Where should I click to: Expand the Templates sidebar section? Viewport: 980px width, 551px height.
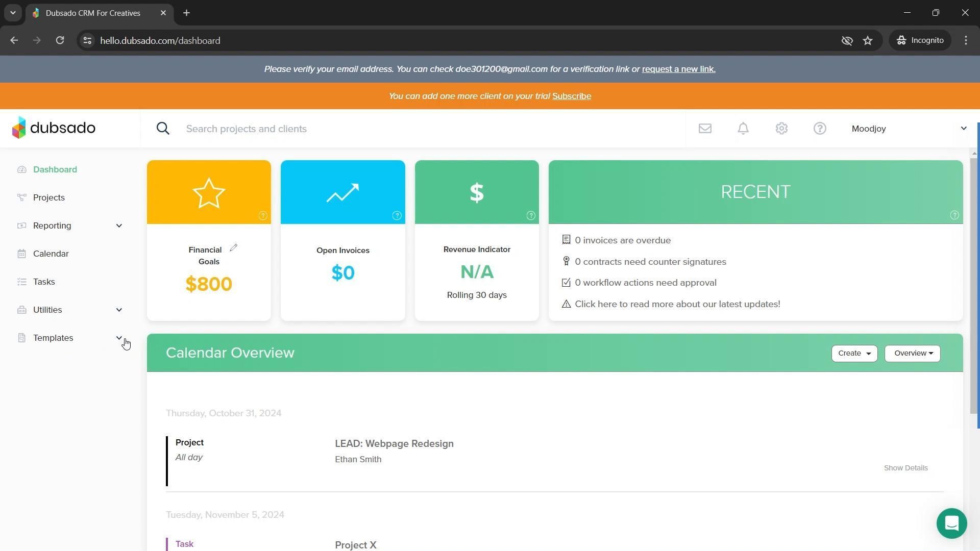[119, 338]
